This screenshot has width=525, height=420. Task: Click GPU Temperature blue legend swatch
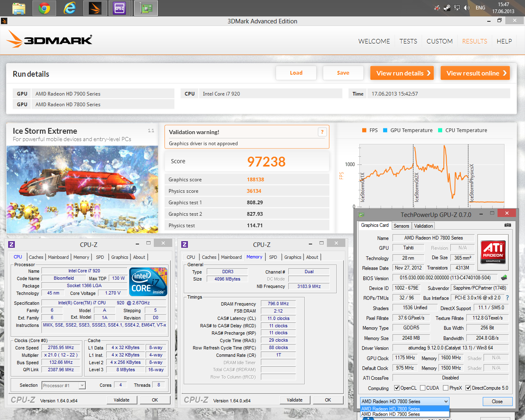coord(385,130)
